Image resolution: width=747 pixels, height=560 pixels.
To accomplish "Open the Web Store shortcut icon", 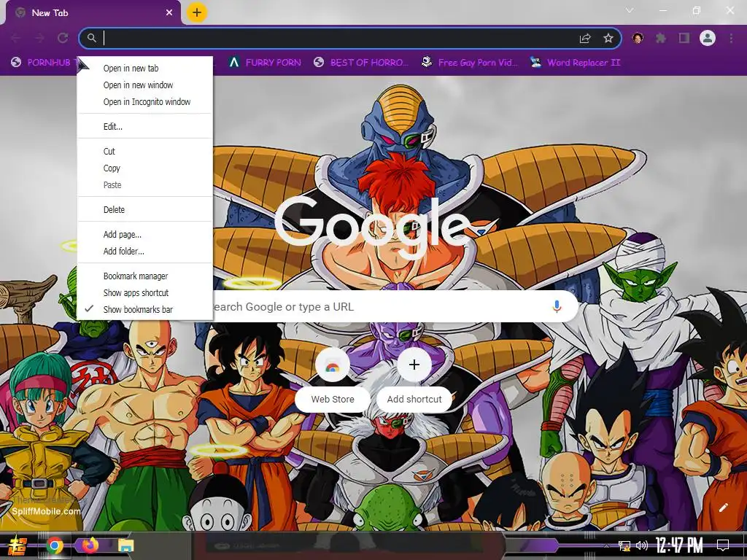I will point(333,365).
